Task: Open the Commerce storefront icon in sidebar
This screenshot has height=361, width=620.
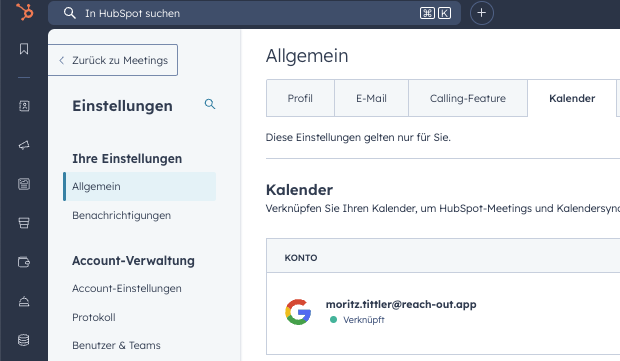Action: 24,223
